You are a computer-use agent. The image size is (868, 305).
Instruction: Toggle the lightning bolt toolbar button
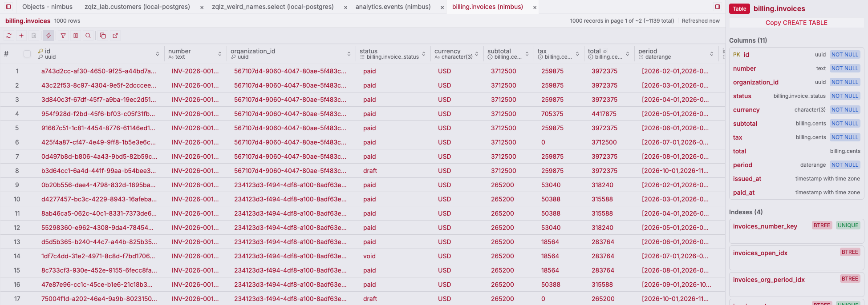[x=49, y=36]
